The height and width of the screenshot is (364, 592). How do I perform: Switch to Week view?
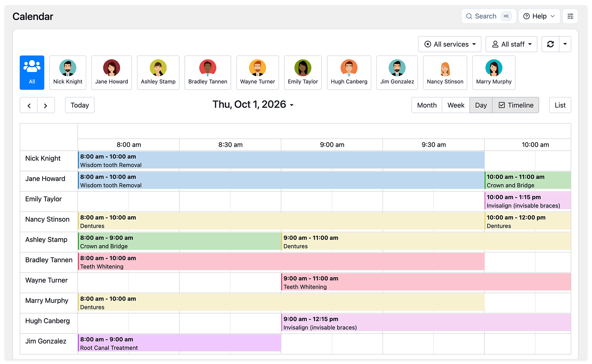click(x=456, y=105)
